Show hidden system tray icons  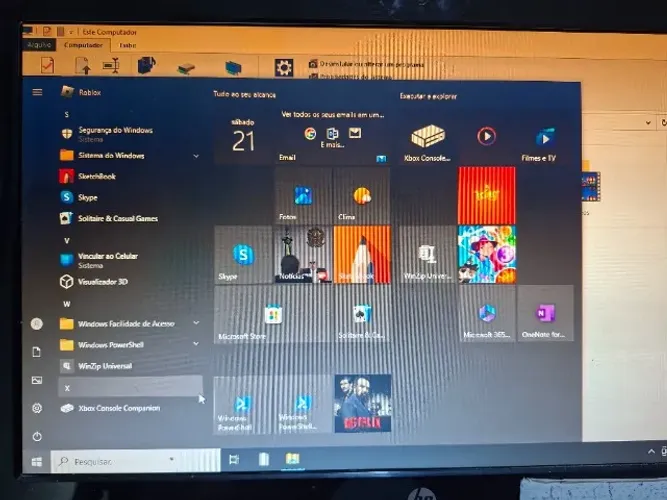651,451
